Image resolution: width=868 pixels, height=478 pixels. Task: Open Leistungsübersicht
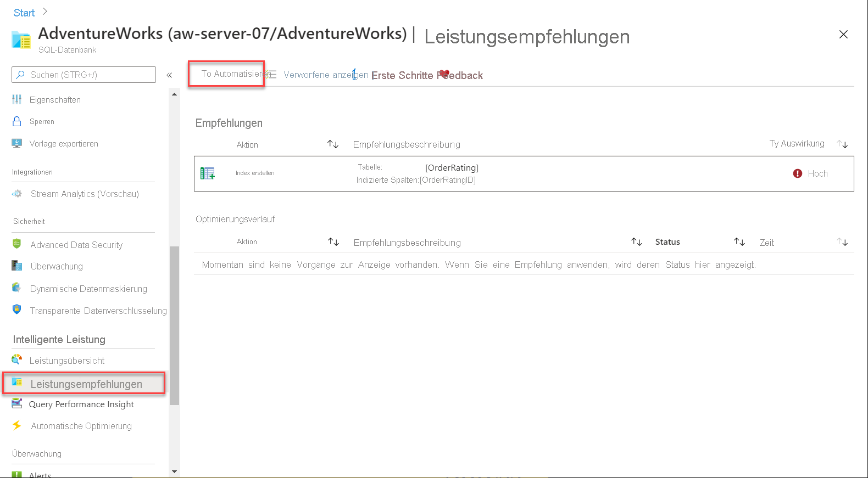(x=67, y=361)
